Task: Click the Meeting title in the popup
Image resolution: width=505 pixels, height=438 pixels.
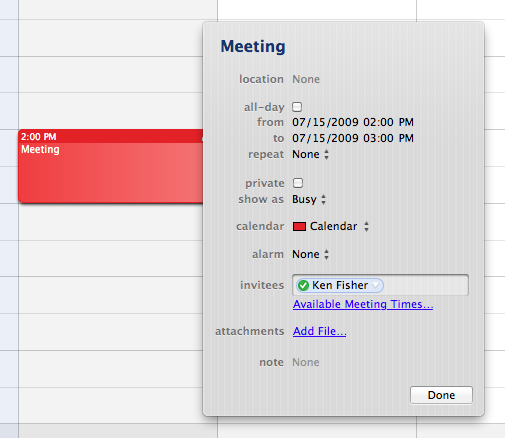Action: pyautogui.click(x=253, y=46)
